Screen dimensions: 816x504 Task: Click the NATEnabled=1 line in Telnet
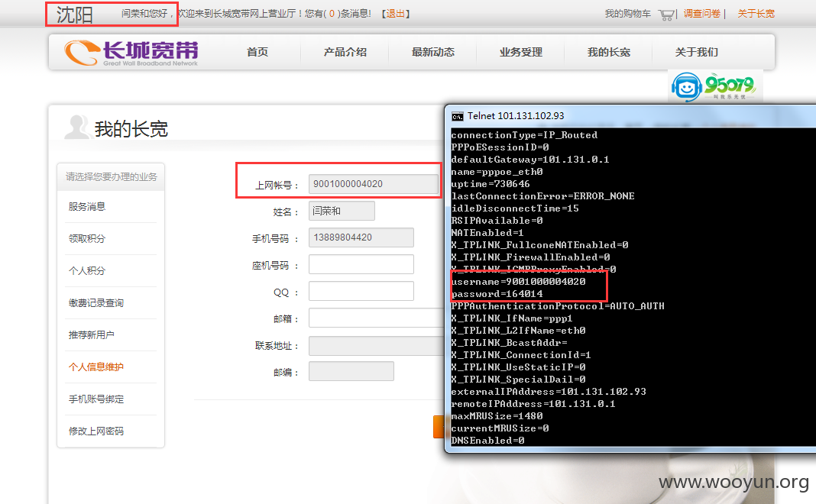(487, 233)
